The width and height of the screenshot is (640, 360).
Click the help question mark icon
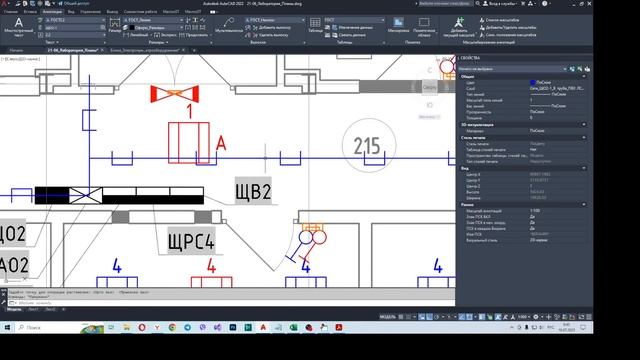point(544,4)
